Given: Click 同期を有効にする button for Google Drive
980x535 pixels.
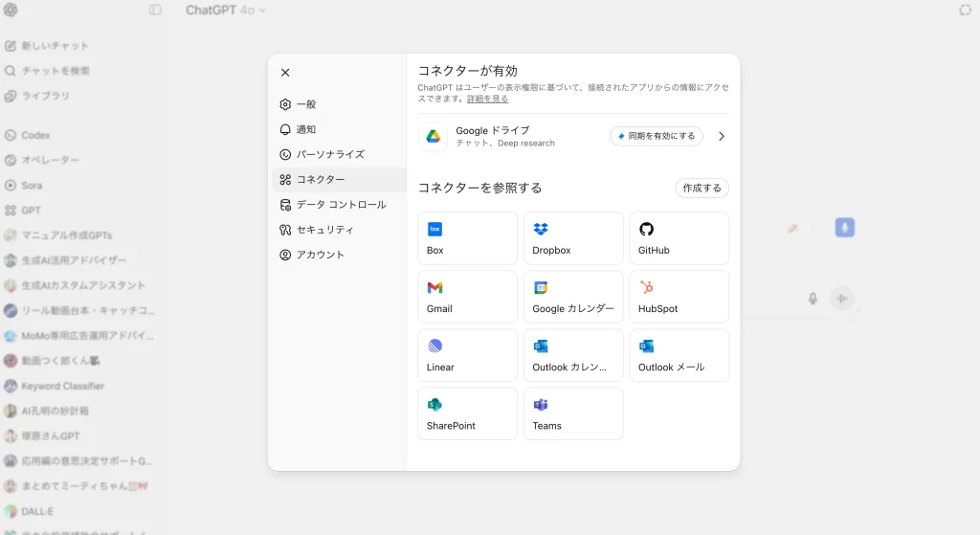Looking at the screenshot, I should pos(657,136).
